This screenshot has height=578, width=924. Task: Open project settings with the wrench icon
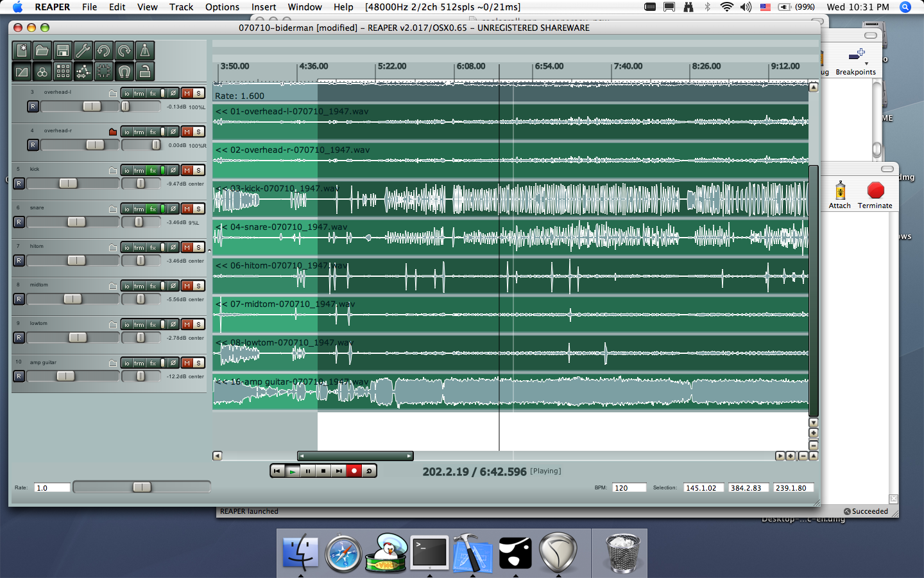click(x=83, y=49)
